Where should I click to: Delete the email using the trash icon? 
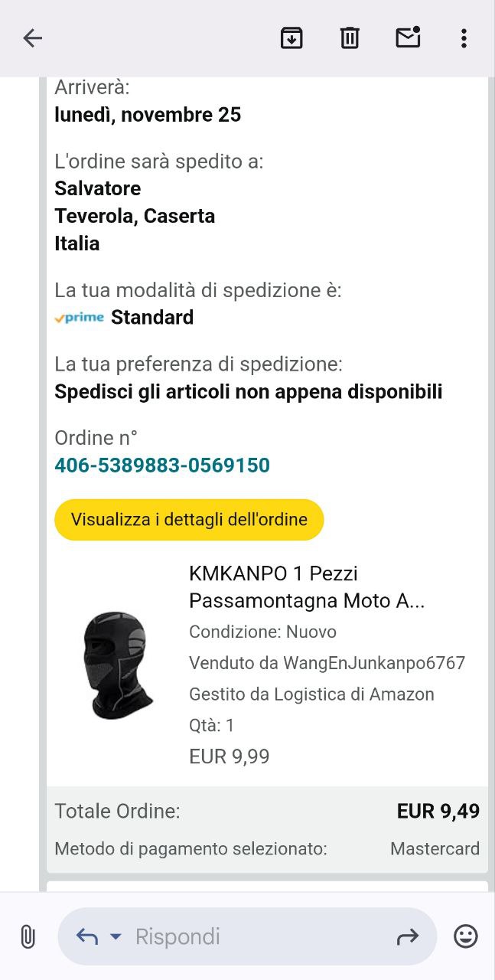(350, 38)
